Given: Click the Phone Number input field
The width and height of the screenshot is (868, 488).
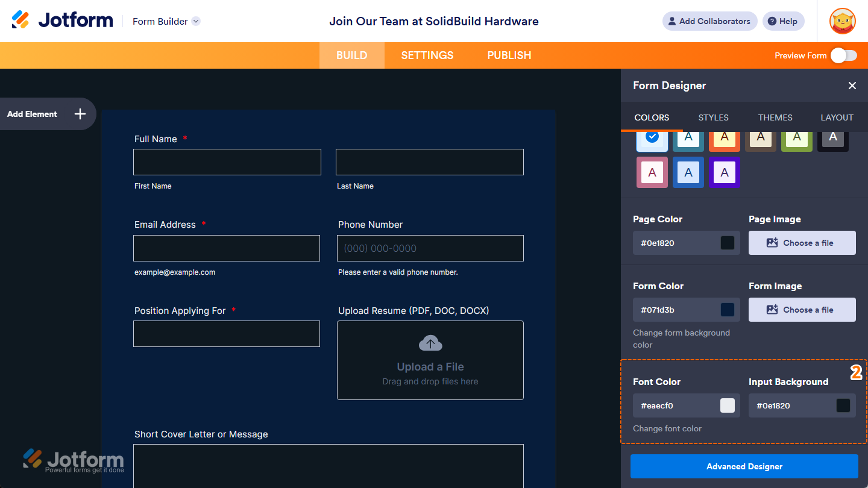Looking at the screenshot, I should point(430,248).
